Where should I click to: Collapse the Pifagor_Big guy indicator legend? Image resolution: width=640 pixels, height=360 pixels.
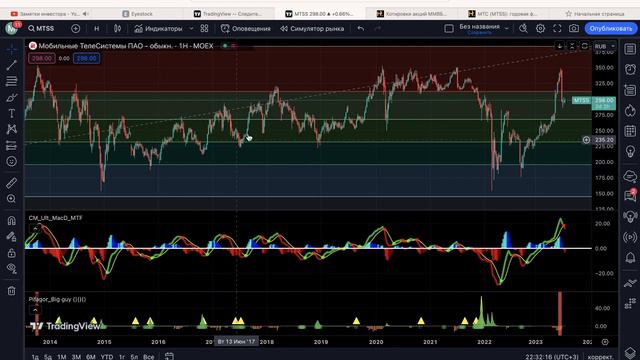click(x=35, y=310)
